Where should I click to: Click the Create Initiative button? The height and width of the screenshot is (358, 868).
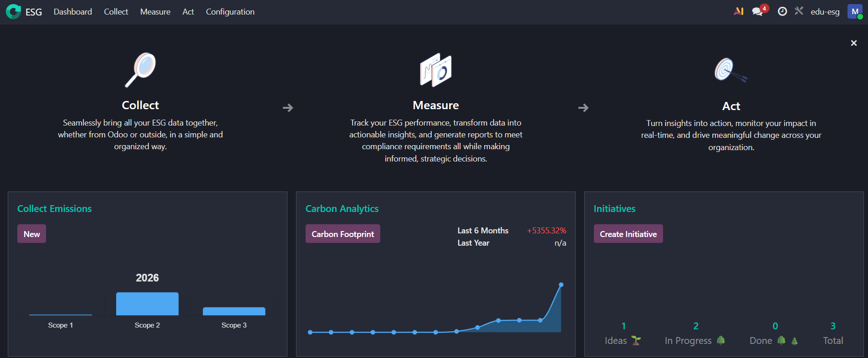(628, 234)
